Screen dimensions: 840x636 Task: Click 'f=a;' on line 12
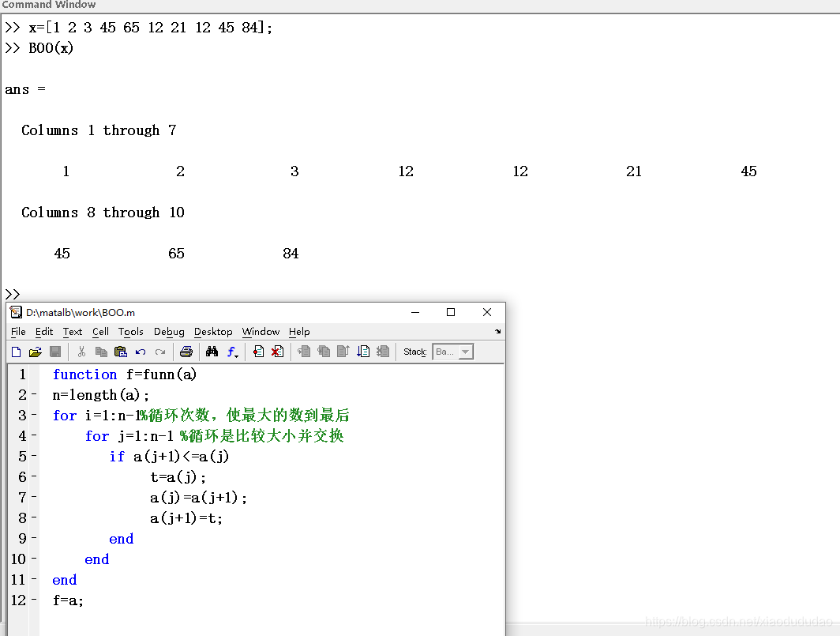68,600
